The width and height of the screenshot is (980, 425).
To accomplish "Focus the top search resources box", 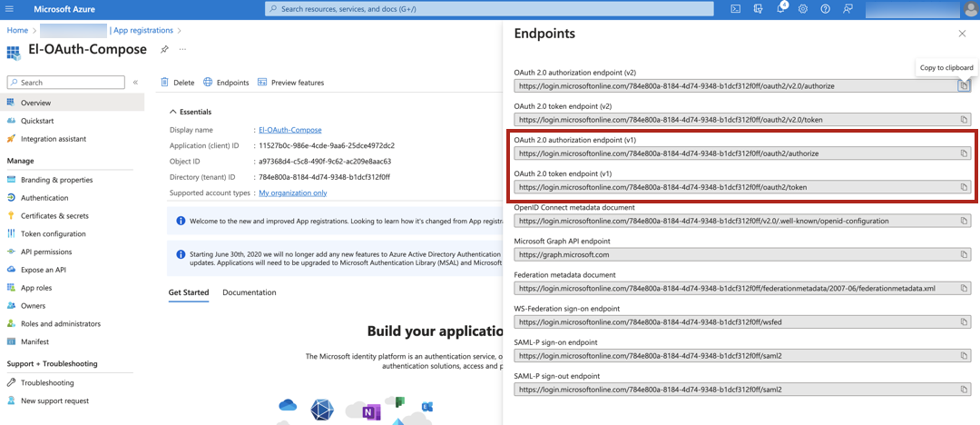I will 489,9.
